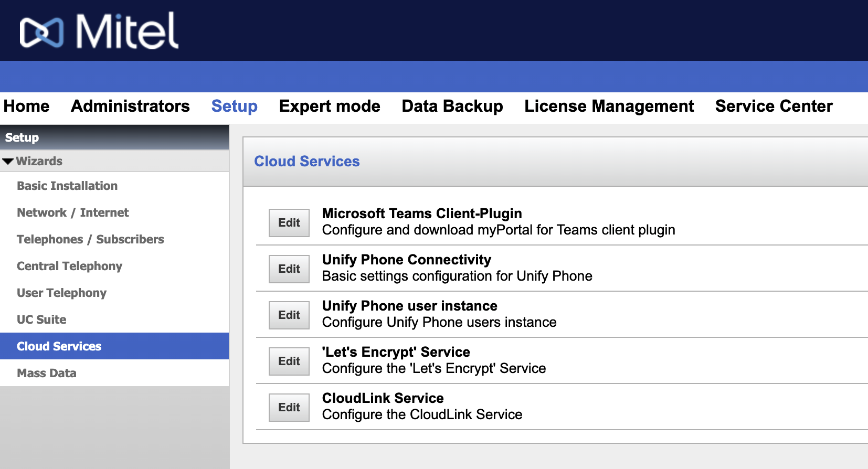868x469 pixels.
Task: Go to Administrators tab
Action: (x=130, y=106)
